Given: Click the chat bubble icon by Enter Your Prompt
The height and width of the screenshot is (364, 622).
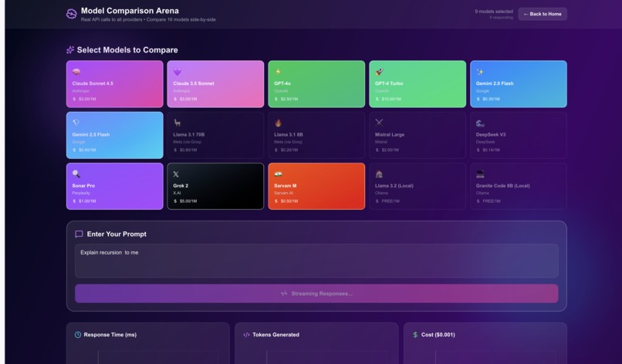Looking at the screenshot, I should coord(79,234).
